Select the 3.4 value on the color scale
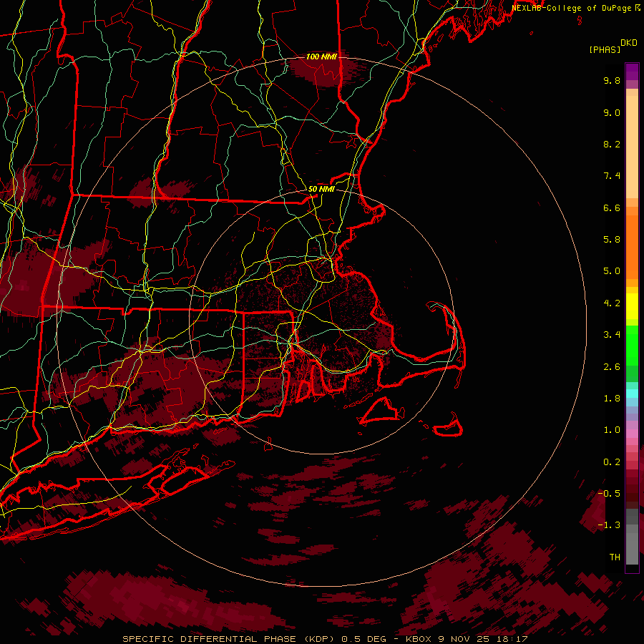Viewport: 644px width, 644px height. (612, 335)
